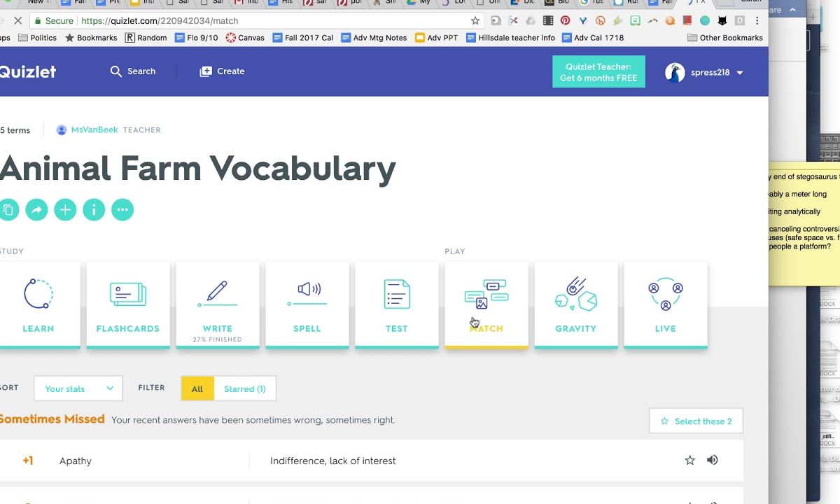Click the Animal Farm Vocabulary title
This screenshot has width=840, height=504.
[198, 169]
